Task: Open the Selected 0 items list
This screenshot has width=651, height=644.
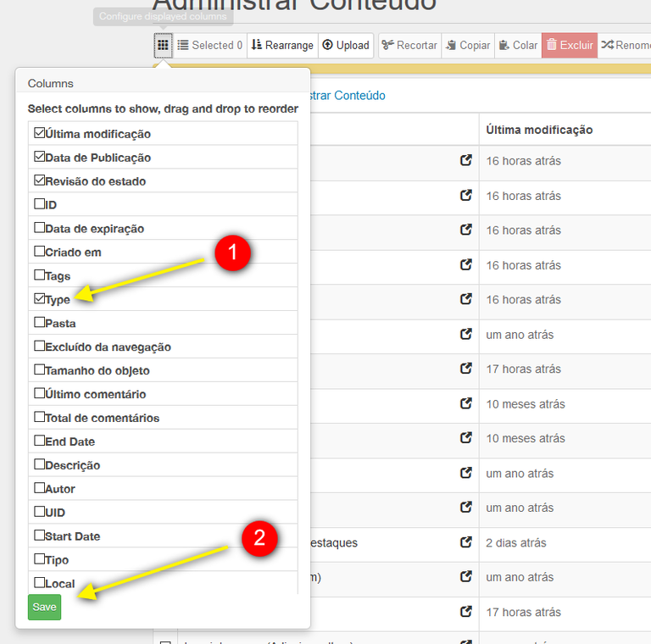Action: click(x=210, y=45)
